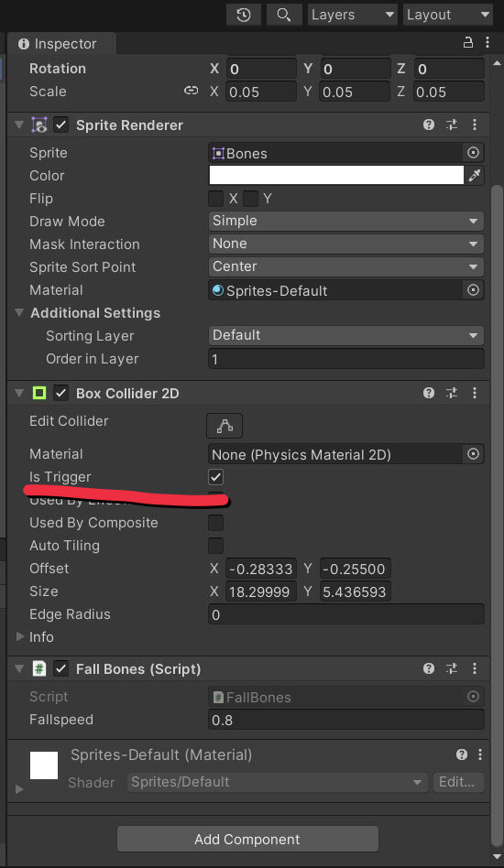
Task: Click the Edit Collider button icon
Action: pyautogui.click(x=225, y=426)
